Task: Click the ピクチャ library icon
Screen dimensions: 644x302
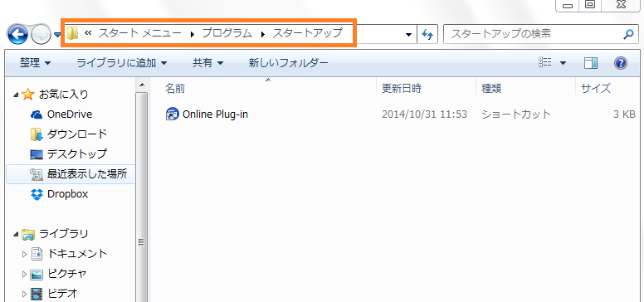Action: click(37, 274)
